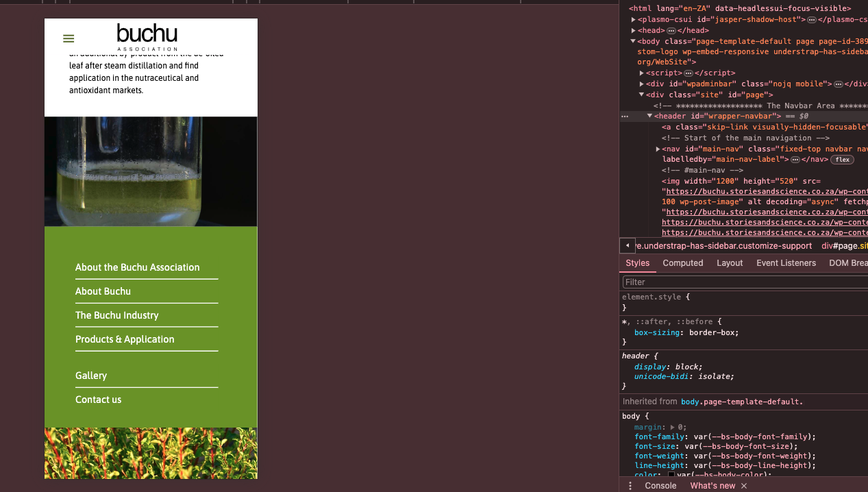Image resolution: width=868 pixels, height=492 pixels.
Task: Expand the plasmo-csui element node
Action: pyautogui.click(x=634, y=20)
